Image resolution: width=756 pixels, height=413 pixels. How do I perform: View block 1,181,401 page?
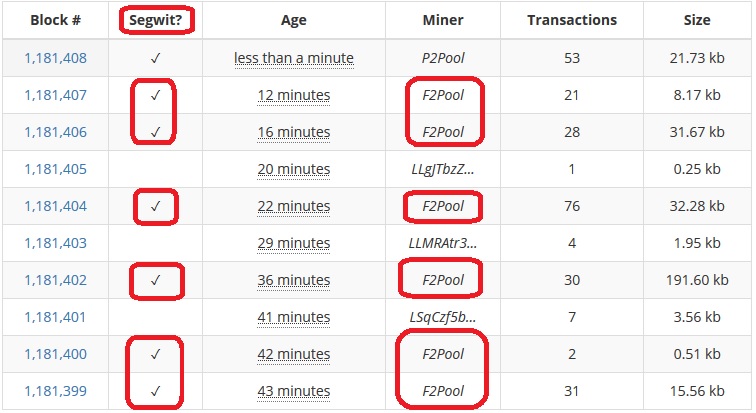click(55, 318)
